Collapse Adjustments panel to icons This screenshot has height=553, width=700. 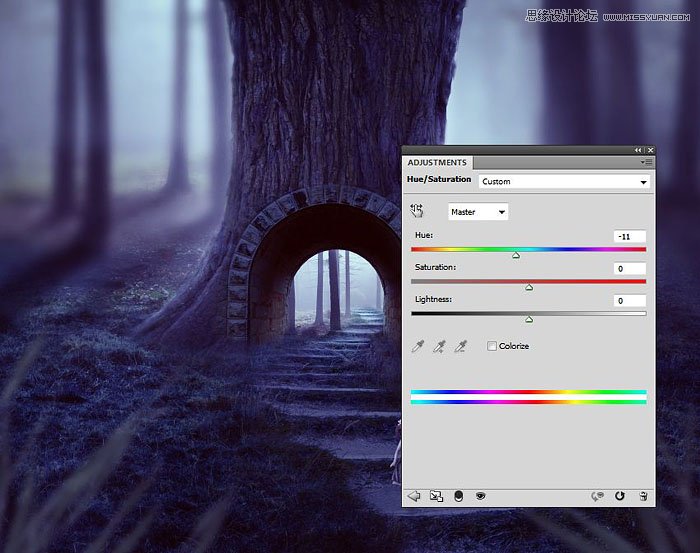coord(638,150)
